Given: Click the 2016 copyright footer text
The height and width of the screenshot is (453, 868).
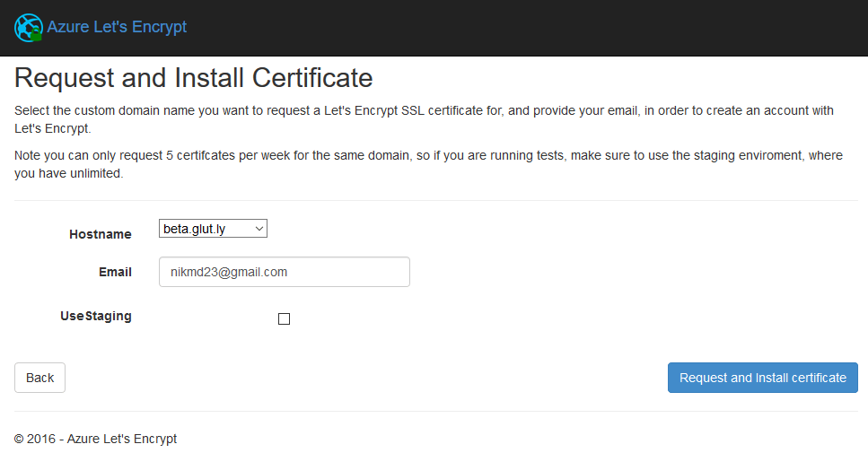Looking at the screenshot, I should tap(95, 439).
